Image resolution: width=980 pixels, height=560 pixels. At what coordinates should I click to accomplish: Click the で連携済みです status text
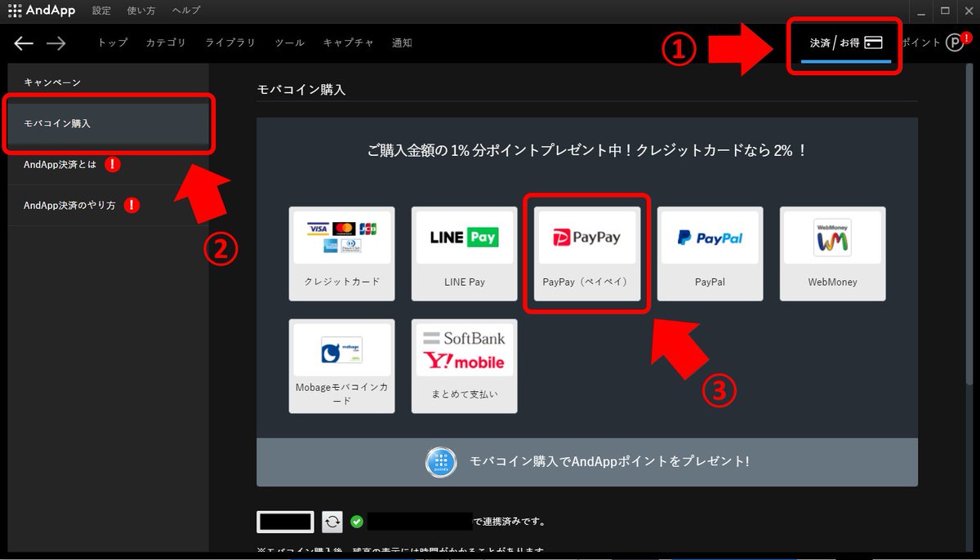510,522
